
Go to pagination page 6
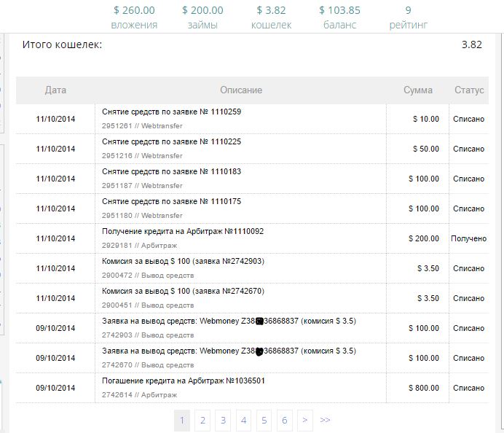(x=285, y=420)
